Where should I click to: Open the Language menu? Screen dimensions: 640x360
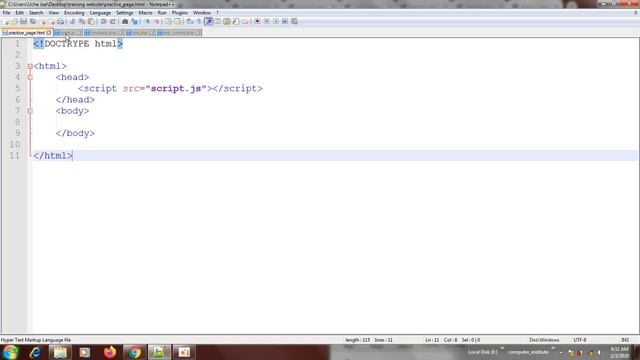(100, 13)
